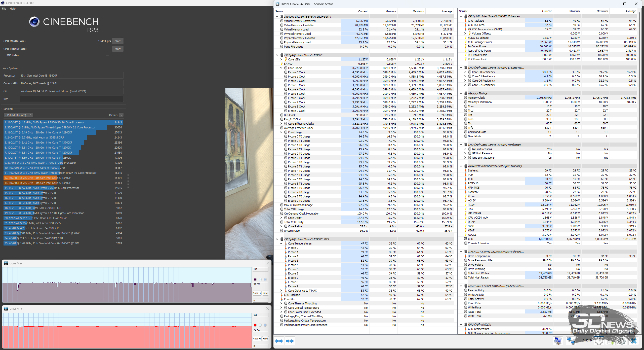Click the CPU fan RPM icon row
The image size is (644, 350).
pyautogui.click(x=466, y=239)
